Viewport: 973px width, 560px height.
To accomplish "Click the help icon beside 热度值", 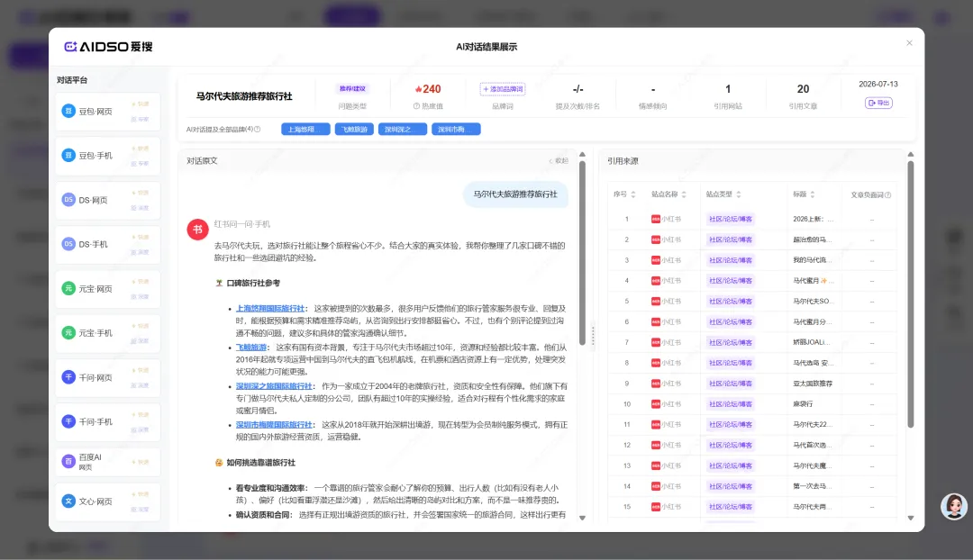I will pyautogui.click(x=416, y=106).
